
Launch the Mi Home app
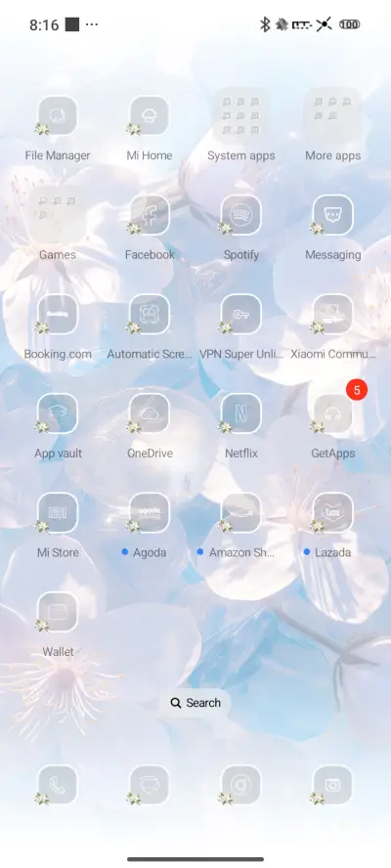coord(149,115)
